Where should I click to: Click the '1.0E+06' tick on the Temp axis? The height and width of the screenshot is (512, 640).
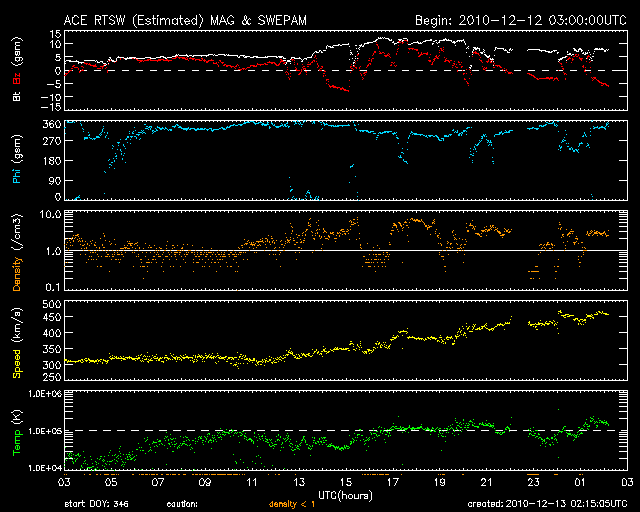click(45, 394)
